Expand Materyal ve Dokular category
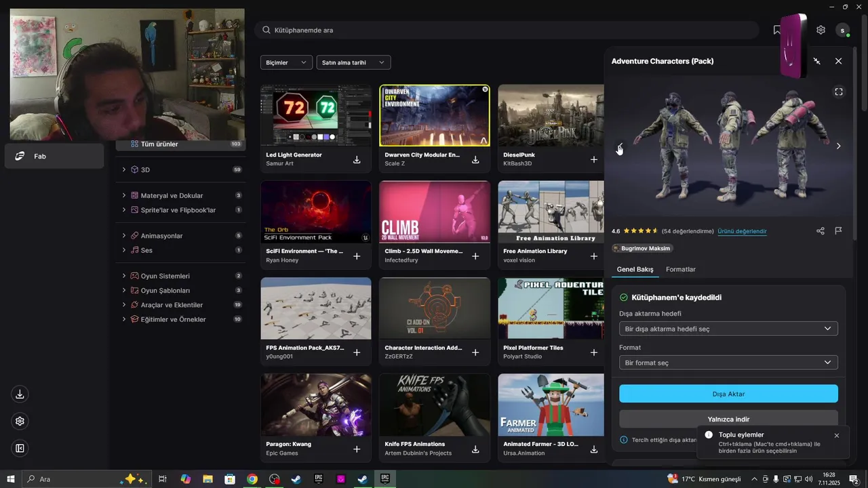 (124, 195)
